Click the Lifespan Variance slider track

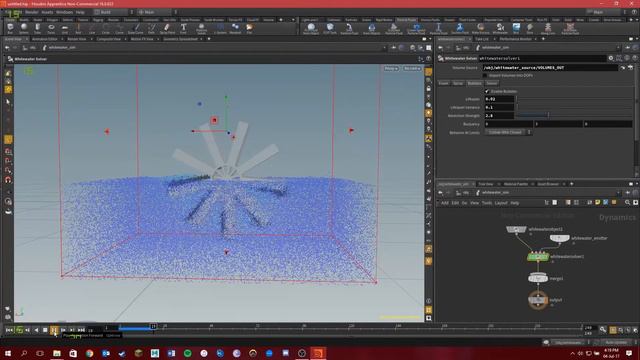tap(575, 107)
